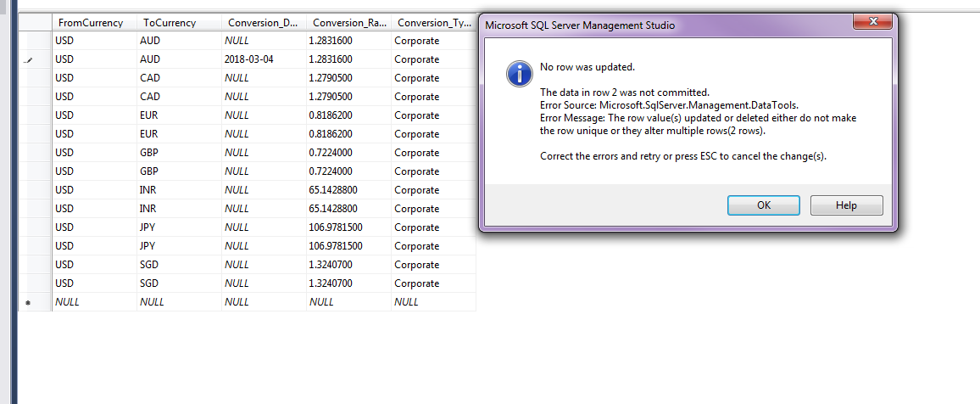This screenshot has height=404, width=980.
Task: Click the grid's top-left select-all corner cell
Action: click(36, 23)
